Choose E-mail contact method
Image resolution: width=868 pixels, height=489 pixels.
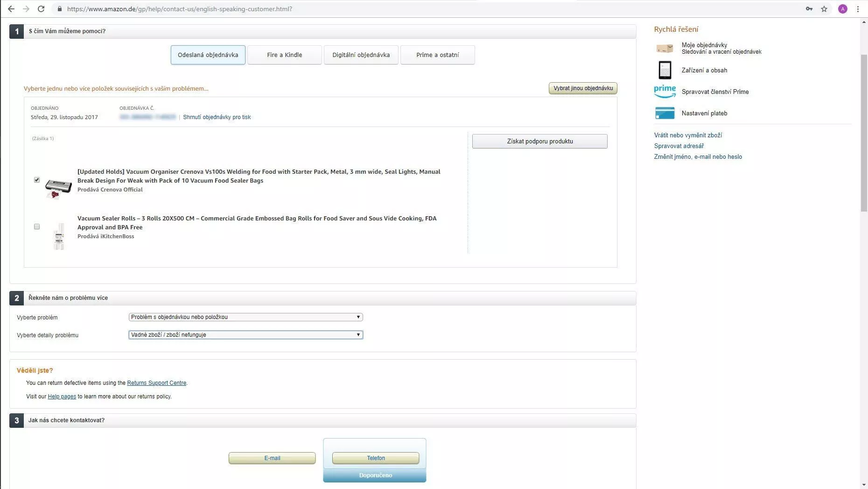click(x=272, y=458)
